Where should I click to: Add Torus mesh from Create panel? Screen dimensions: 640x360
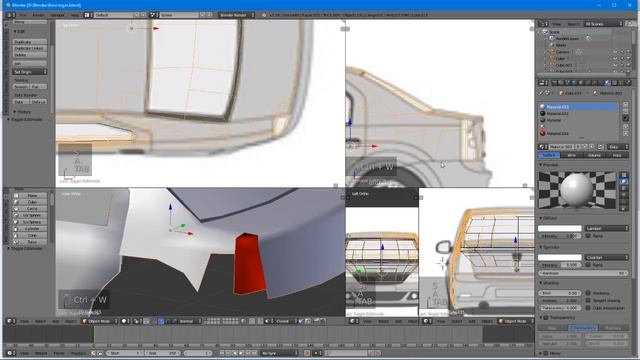30,242
